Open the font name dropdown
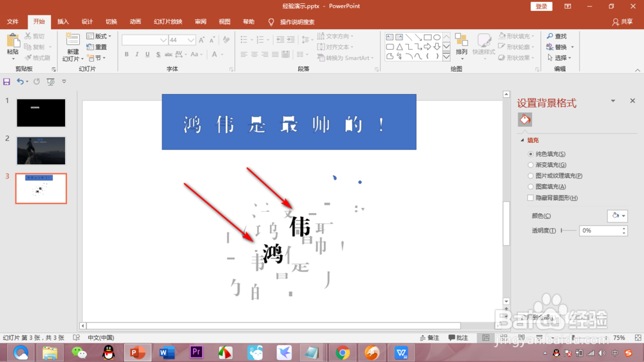 click(163, 40)
